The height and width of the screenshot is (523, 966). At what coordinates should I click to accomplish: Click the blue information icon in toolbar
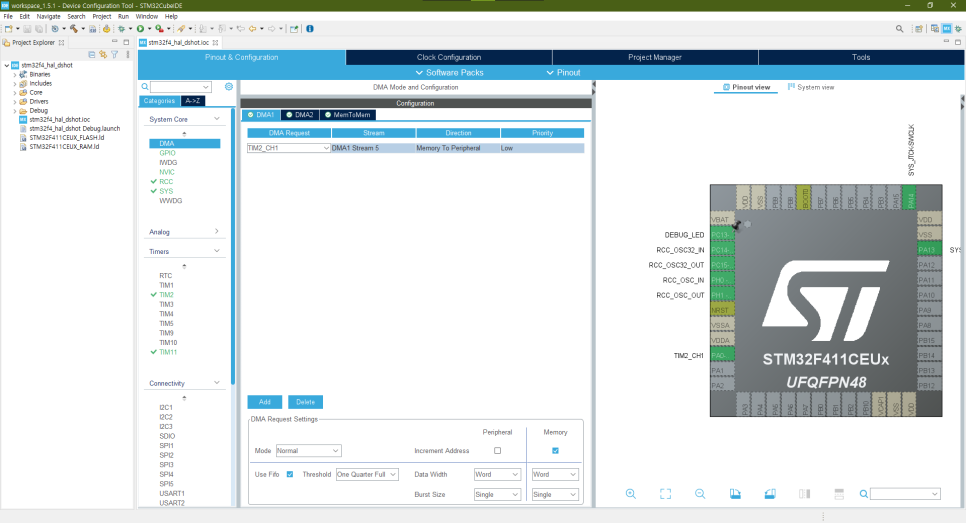[x=310, y=28]
